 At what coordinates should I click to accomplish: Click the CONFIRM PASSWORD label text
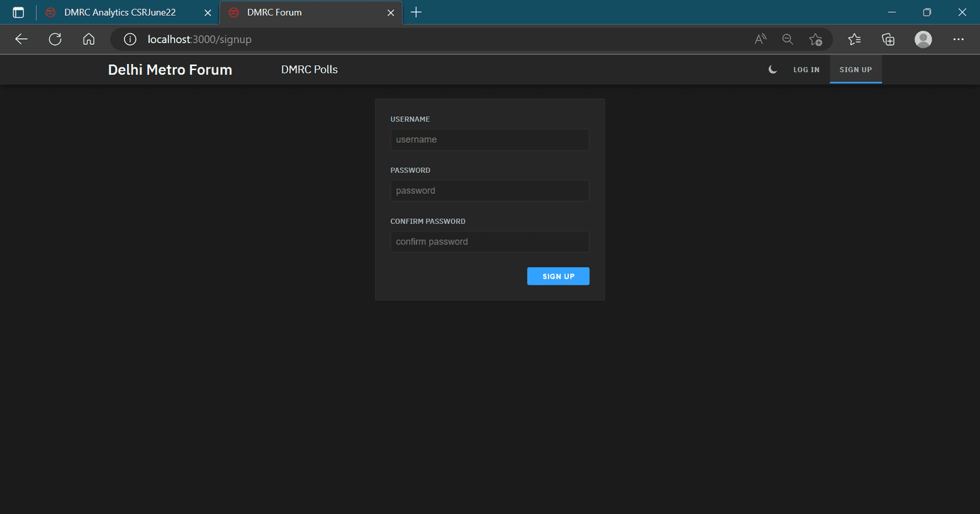coord(428,221)
